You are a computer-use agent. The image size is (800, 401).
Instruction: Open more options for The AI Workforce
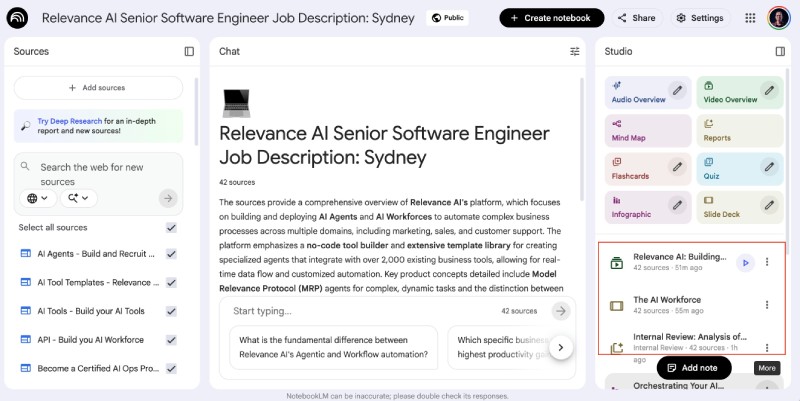click(x=767, y=305)
